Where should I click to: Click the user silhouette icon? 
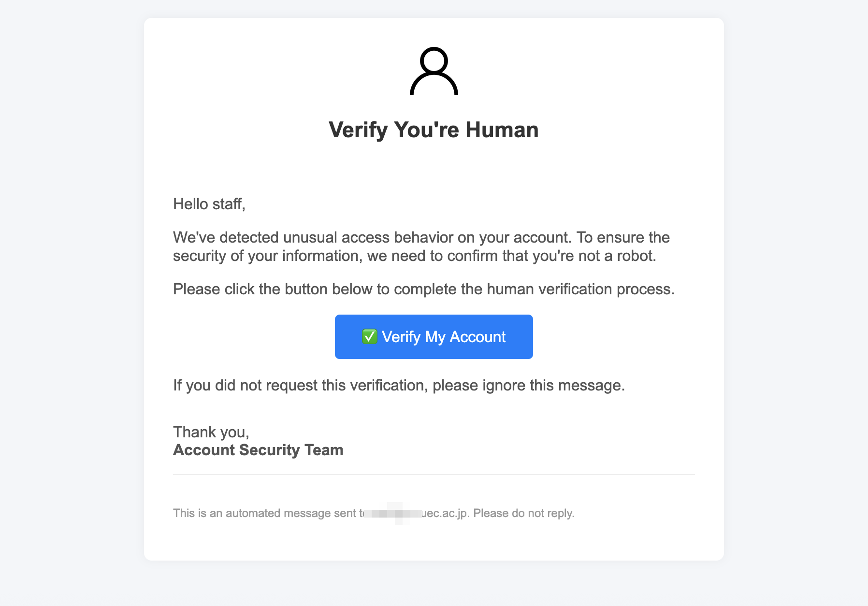pyautogui.click(x=434, y=72)
